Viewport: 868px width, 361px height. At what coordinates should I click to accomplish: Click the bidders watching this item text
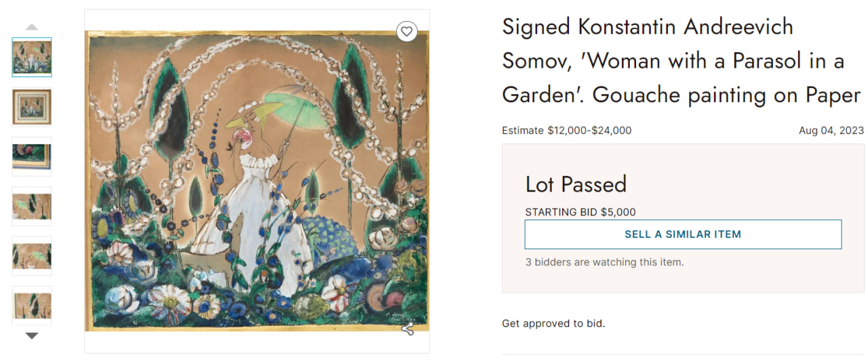pyautogui.click(x=604, y=262)
